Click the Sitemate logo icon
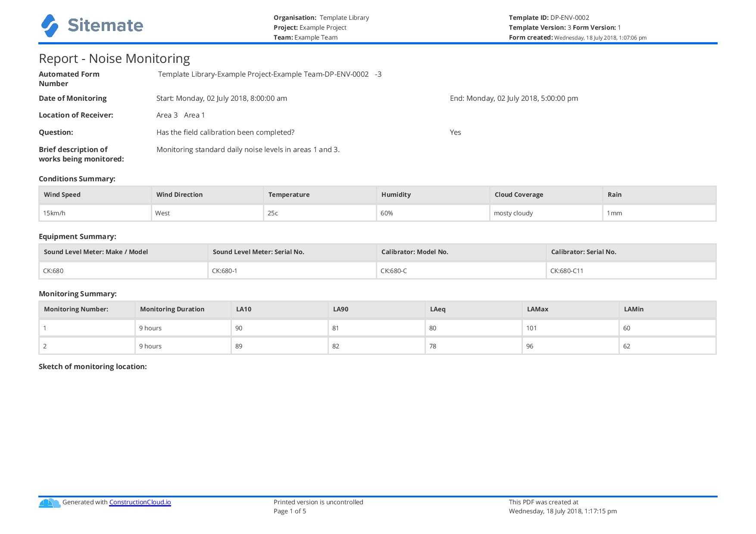This screenshot has width=756, height=534. 50,26
